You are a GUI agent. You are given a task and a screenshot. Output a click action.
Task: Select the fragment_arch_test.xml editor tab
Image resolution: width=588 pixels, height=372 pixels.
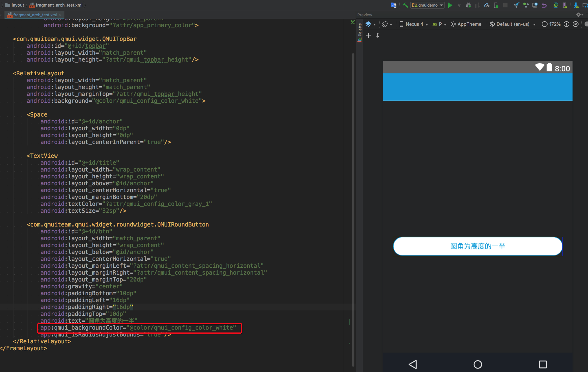[35, 15]
